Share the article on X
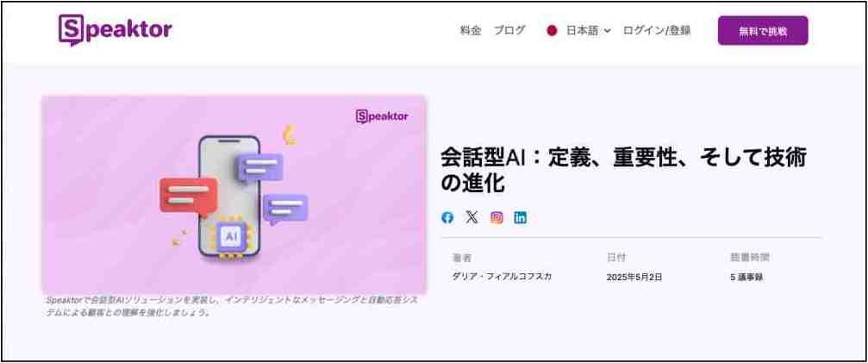The height and width of the screenshot is (363, 868). [x=471, y=217]
